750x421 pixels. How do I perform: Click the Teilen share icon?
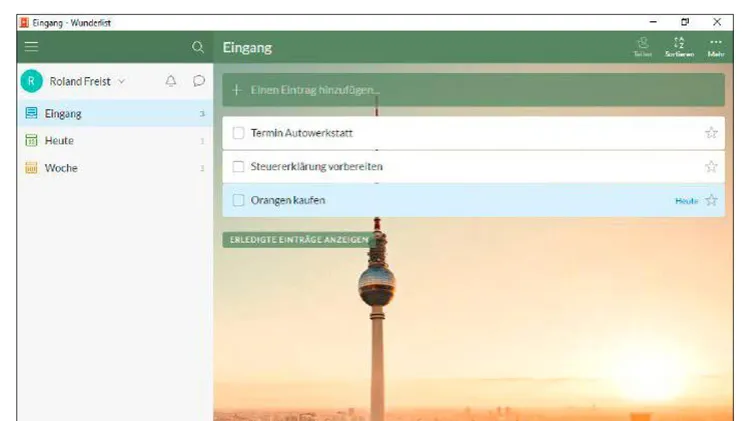click(643, 47)
